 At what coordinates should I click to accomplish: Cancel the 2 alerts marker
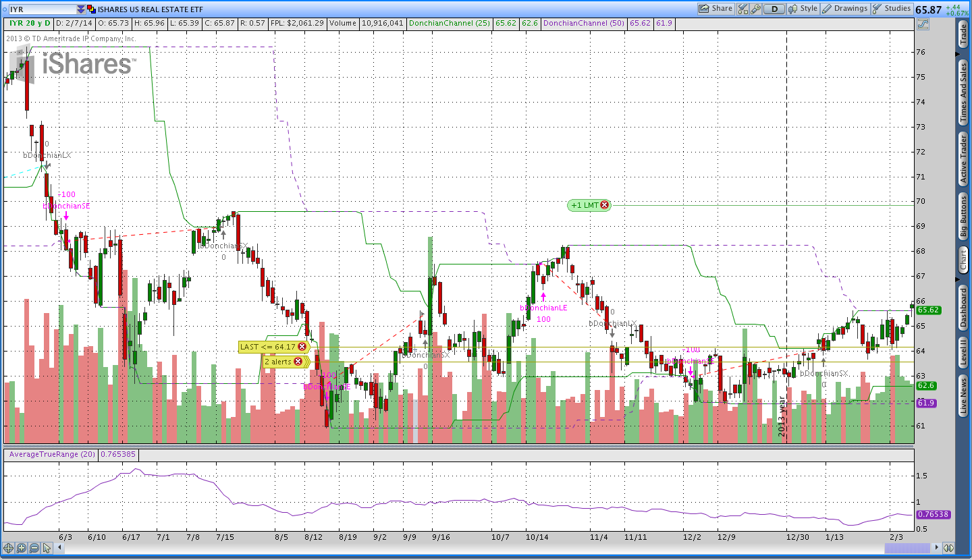pos(297,362)
